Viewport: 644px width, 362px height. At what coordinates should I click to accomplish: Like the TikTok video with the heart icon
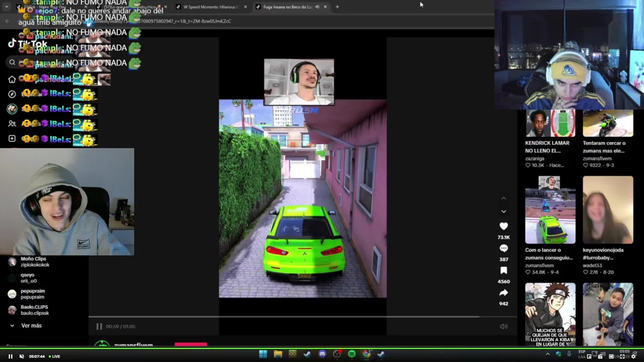coord(504,226)
